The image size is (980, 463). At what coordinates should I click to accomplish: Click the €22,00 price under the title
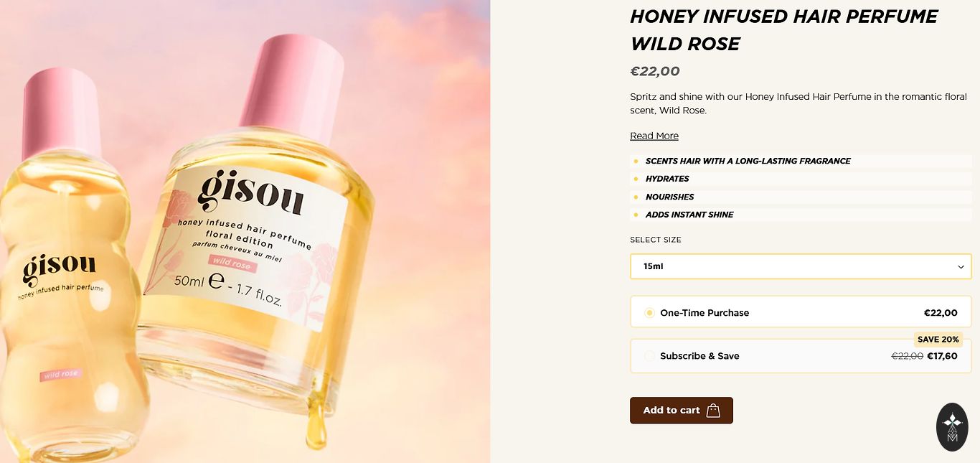pyautogui.click(x=654, y=71)
